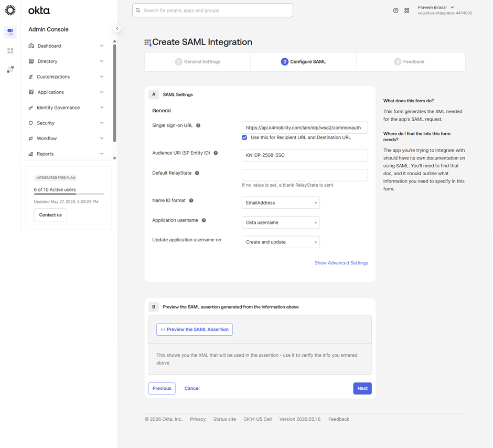This screenshot has height=448, width=493.
Task: Open the Privacy footer link
Action: click(x=198, y=419)
